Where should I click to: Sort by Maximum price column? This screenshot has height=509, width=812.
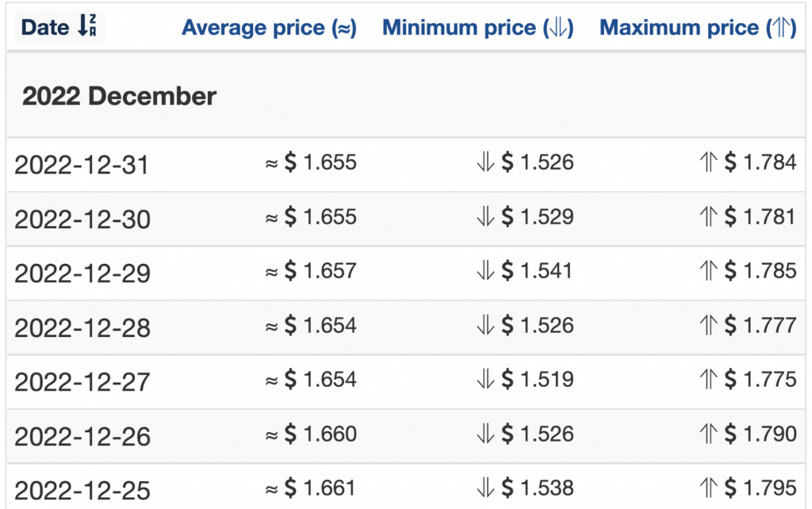click(x=698, y=28)
